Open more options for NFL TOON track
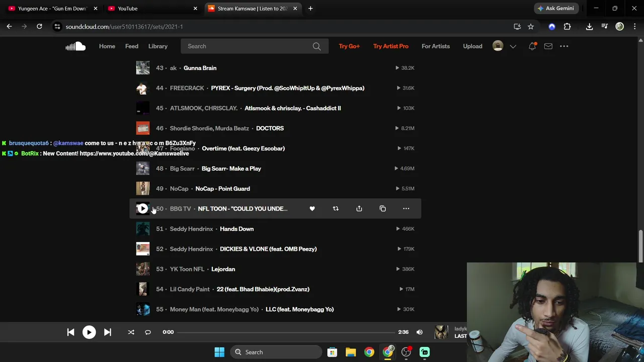The image size is (644, 362). point(406,209)
